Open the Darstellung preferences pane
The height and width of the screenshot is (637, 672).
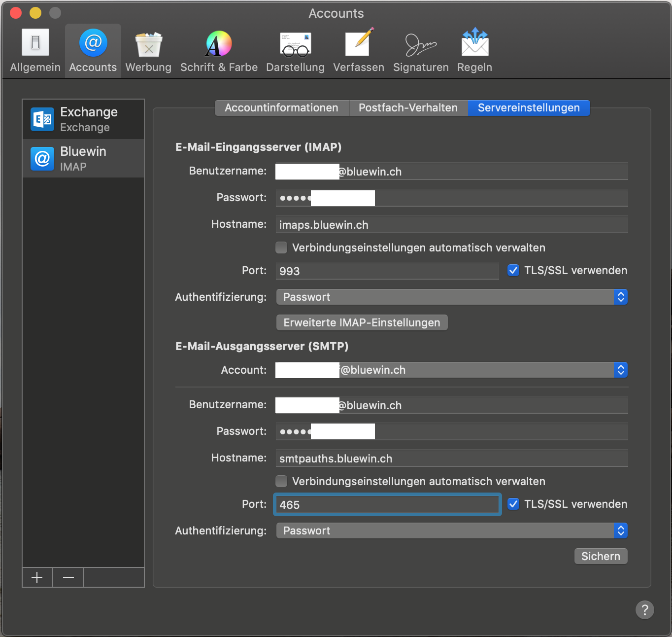[295, 50]
